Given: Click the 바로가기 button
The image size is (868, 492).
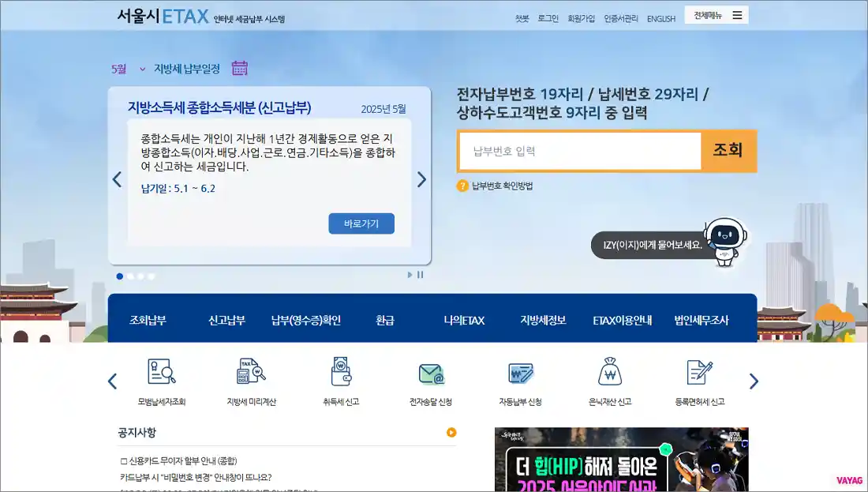Looking at the screenshot, I should pyautogui.click(x=361, y=223).
